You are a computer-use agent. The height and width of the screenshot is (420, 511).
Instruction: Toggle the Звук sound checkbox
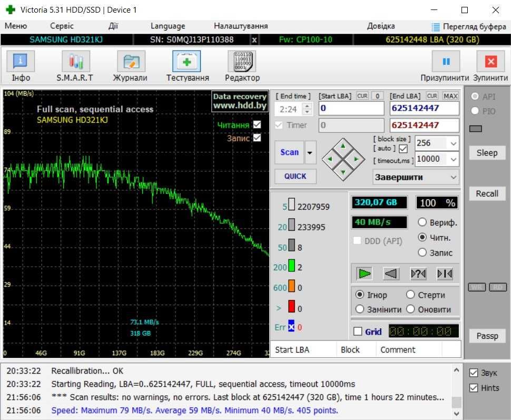(x=474, y=373)
